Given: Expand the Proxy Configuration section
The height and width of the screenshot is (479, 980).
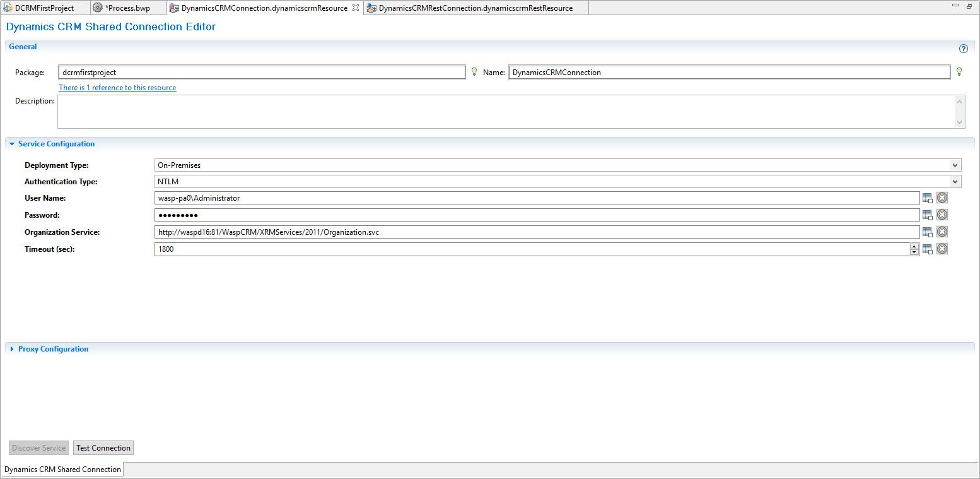Looking at the screenshot, I should click(x=12, y=349).
